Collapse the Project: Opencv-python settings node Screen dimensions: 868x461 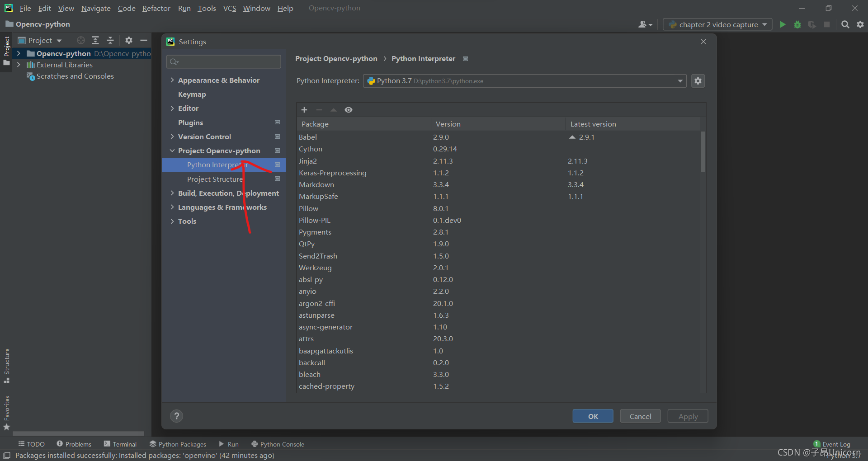[x=172, y=151]
